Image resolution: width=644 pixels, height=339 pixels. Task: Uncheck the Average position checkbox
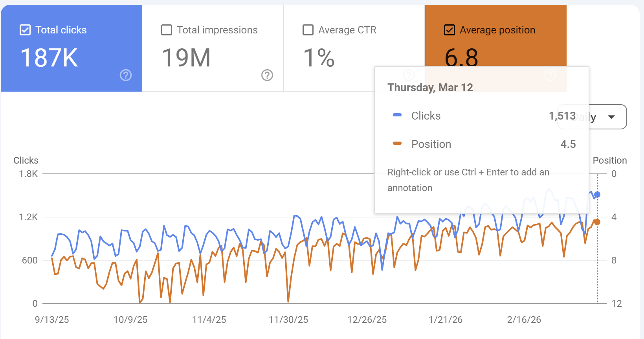pyautogui.click(x=450, y=30)
